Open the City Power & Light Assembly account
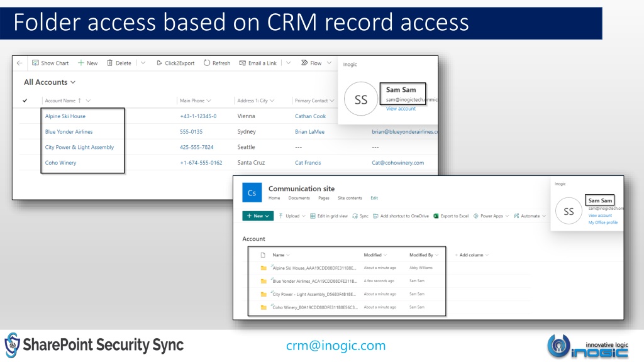Screen dimensions: 644x362 tap(79, 147)
